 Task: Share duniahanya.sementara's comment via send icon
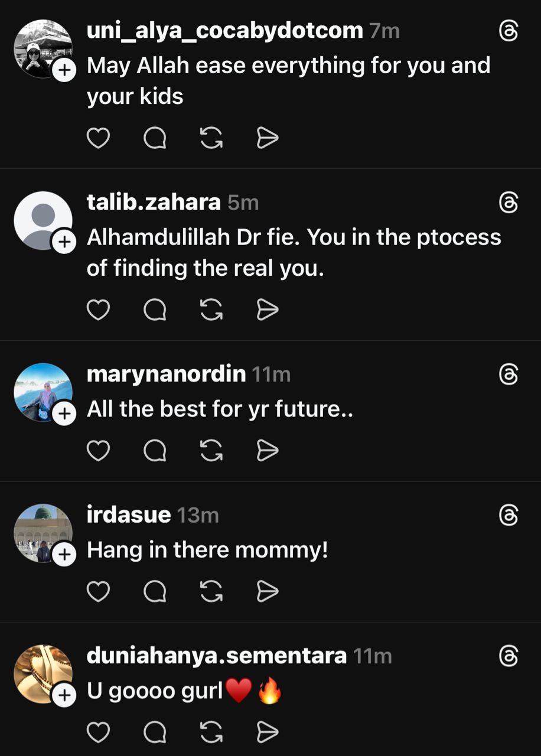268,732
